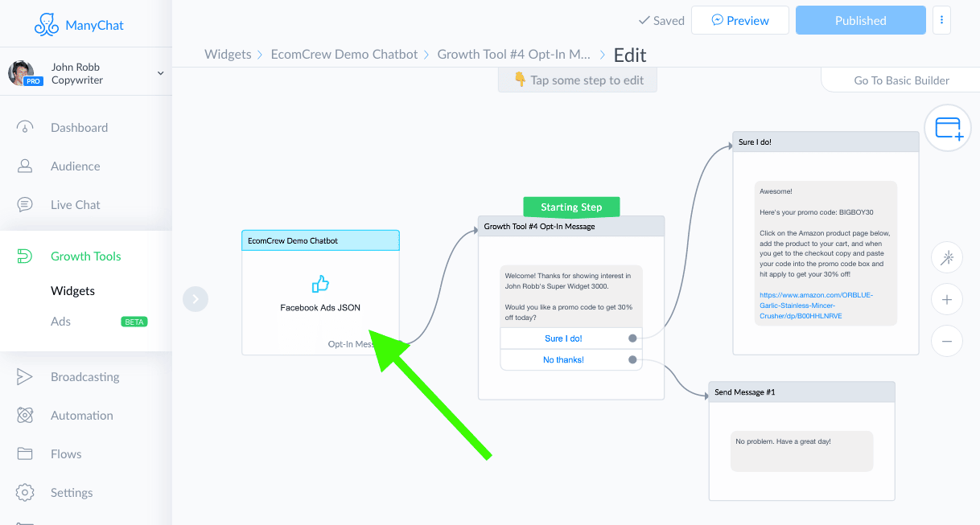
Task: Select the EcomCrew Demo Chatbot node header
Action: 320,240
